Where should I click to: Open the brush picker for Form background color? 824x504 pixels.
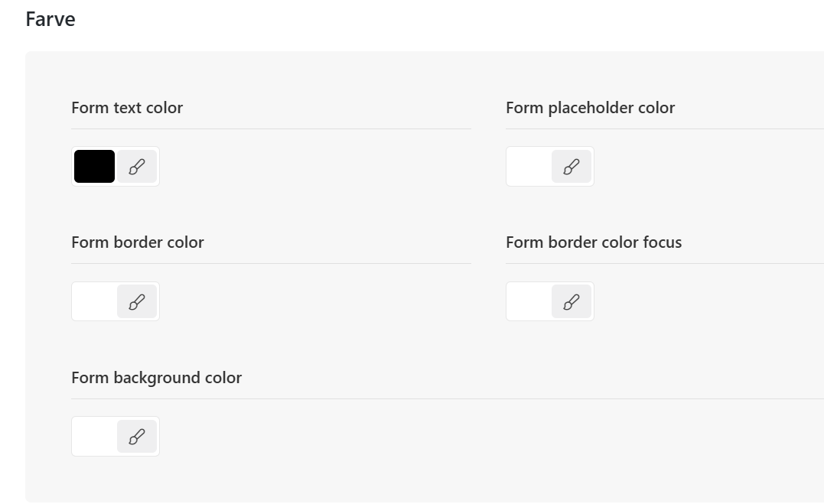coord(137,437)
